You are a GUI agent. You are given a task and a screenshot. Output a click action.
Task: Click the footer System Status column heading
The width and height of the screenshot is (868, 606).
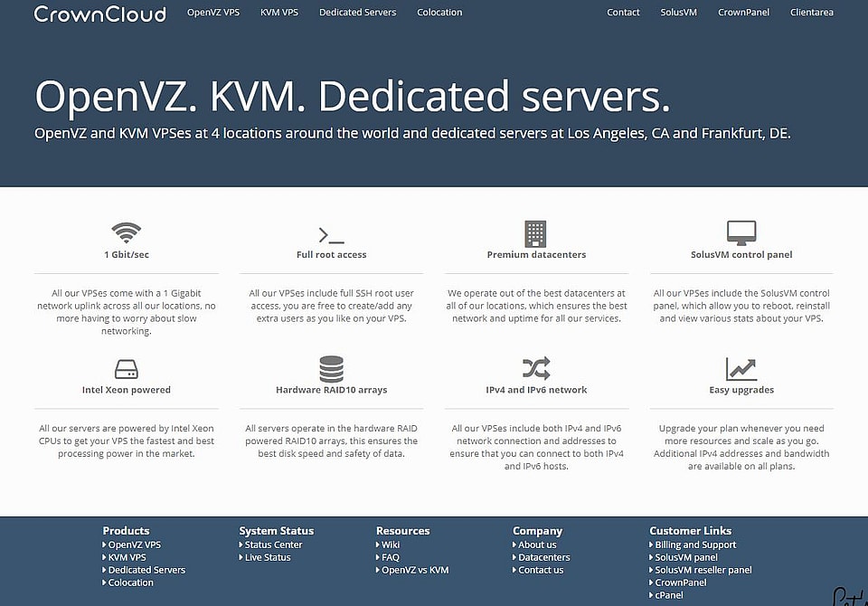click(x=277, y=531)
